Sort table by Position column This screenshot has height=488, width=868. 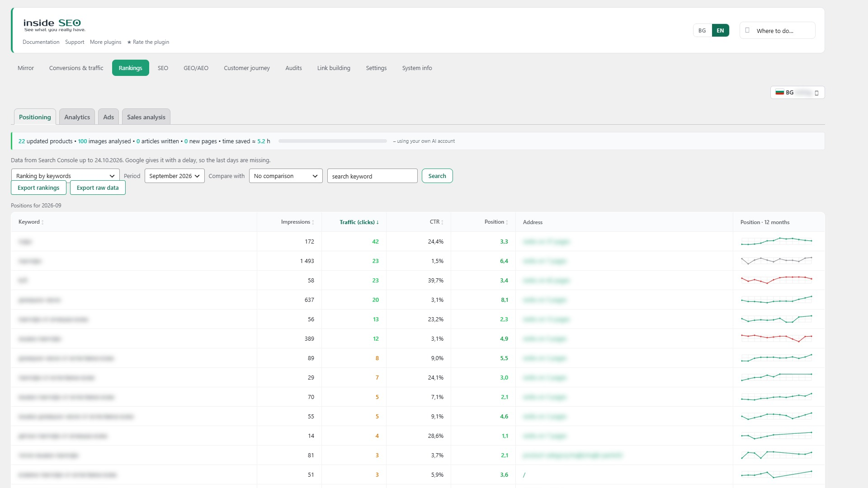[x=496, y=222]
